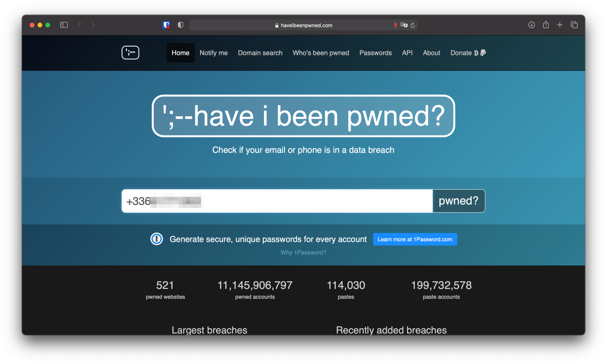The width and height of the screenshot is (607, 364).
Task: Show tab overview icon
Action: point(574,25)
